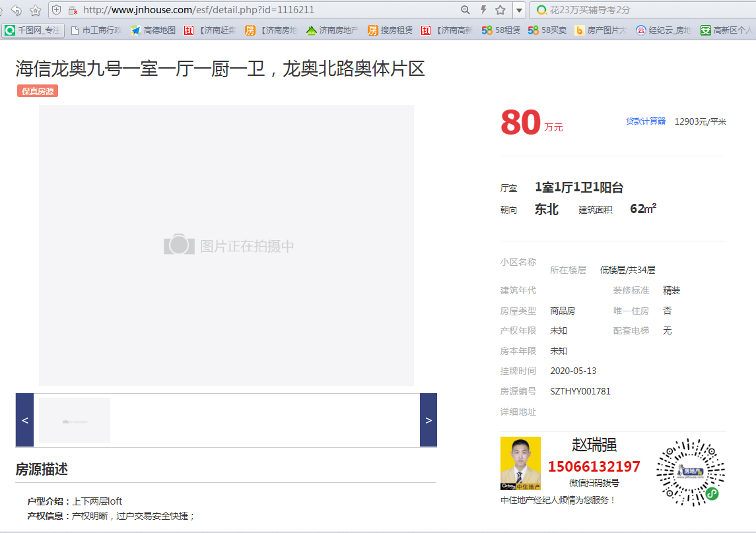Click the lightning speed mode icon

tap(483, 10)
